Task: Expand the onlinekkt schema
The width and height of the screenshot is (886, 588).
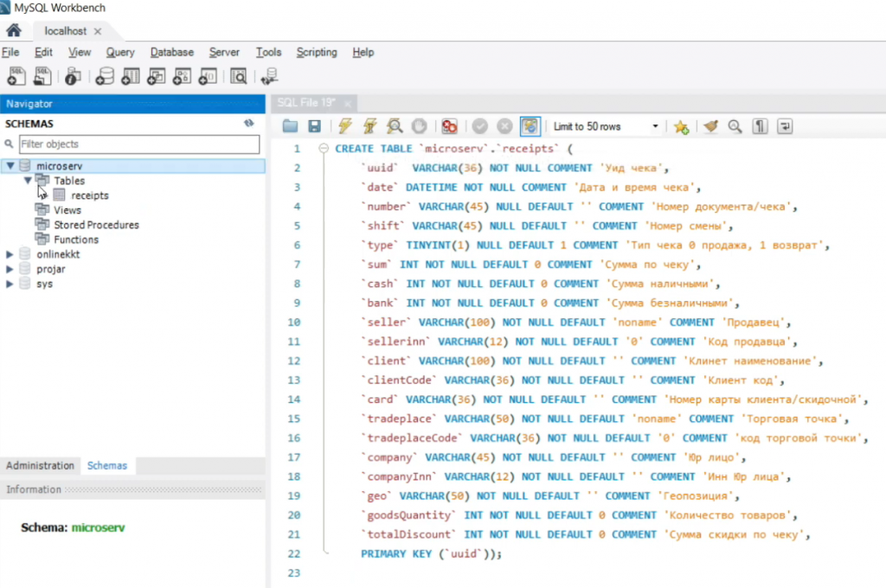Action: click(9, 254)
